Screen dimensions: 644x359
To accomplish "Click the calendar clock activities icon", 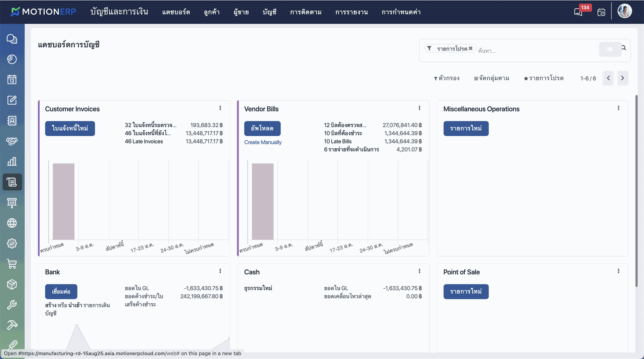I will pos(601,12).
